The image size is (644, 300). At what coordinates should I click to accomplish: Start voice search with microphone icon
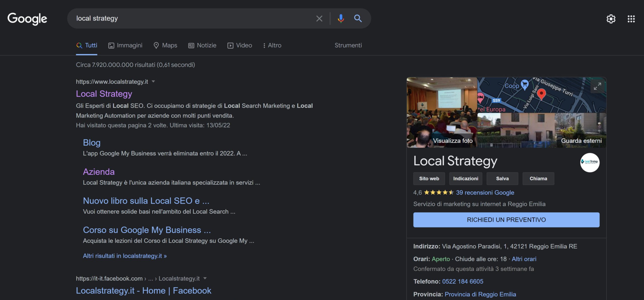pos(341,18)
